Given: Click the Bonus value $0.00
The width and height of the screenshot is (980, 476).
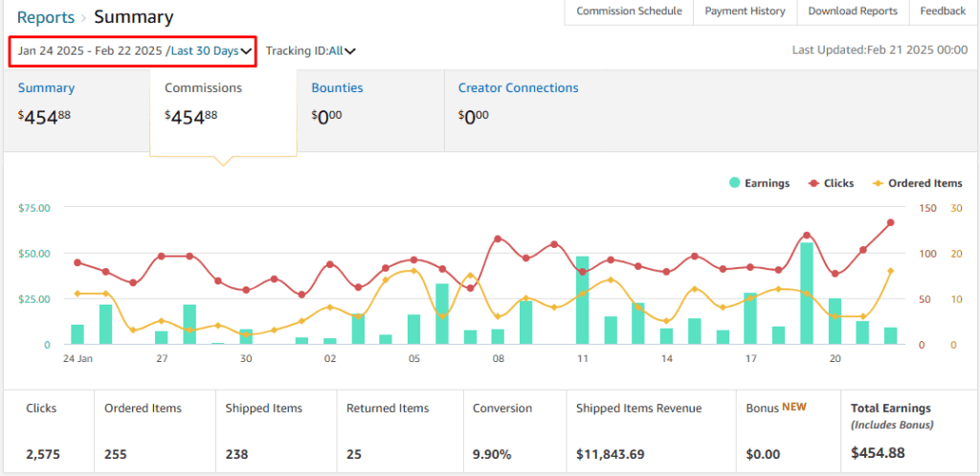Looking at the screenshot, I should pyautogui.click(x=763, y=455).
